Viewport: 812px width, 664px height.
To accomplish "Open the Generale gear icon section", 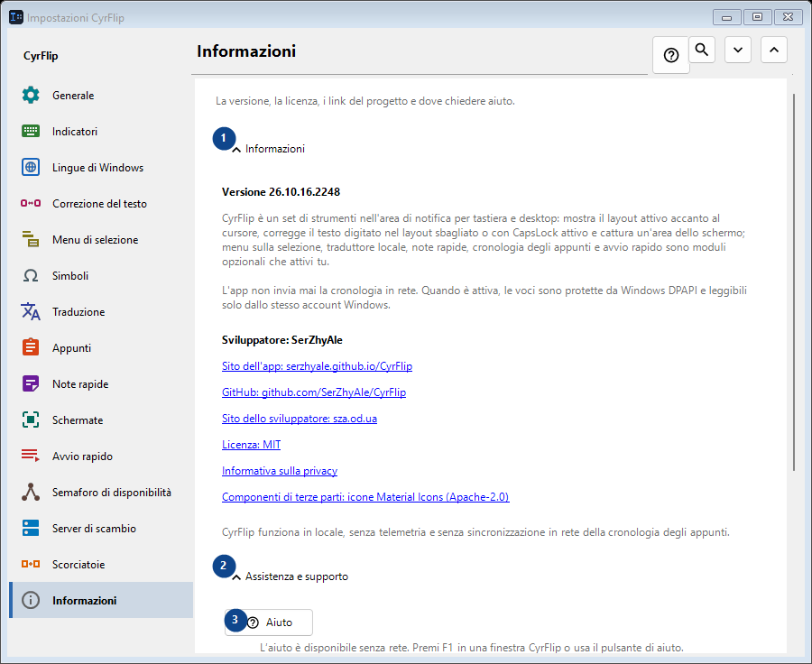I will click(31, 96).
